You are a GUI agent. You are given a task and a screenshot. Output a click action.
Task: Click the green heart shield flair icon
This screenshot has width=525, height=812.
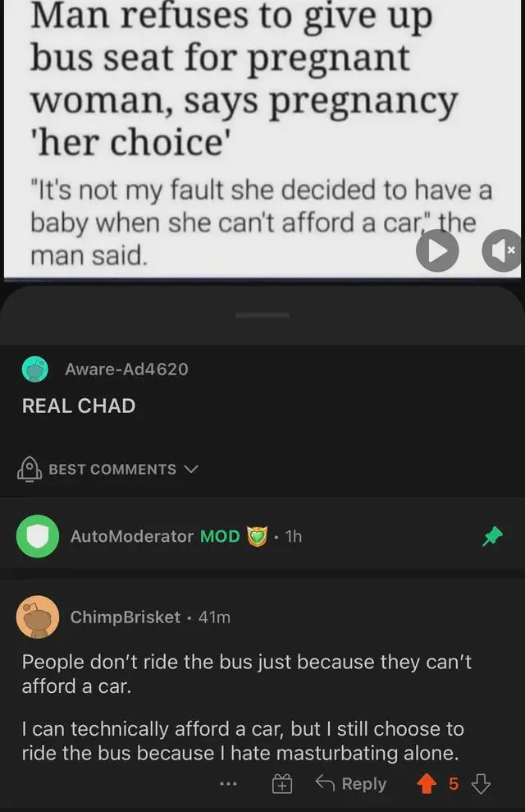coord(257,536)
